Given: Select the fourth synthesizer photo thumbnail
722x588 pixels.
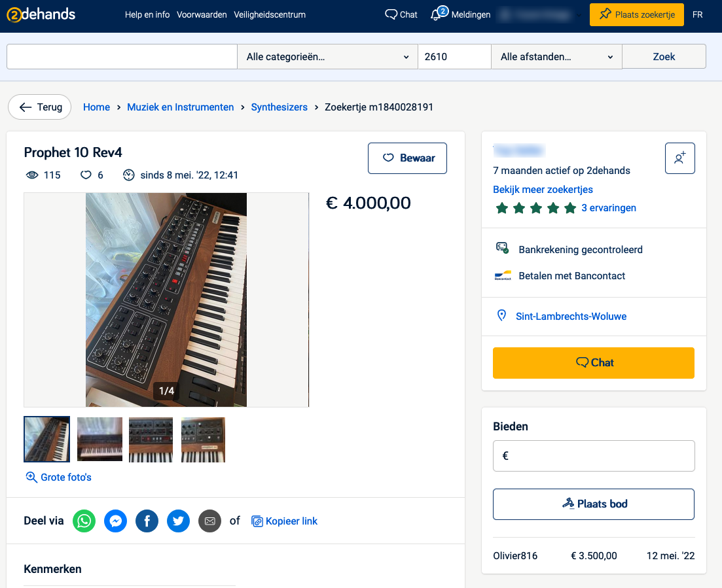Looking at the screenshot, I should click(203, 440).
